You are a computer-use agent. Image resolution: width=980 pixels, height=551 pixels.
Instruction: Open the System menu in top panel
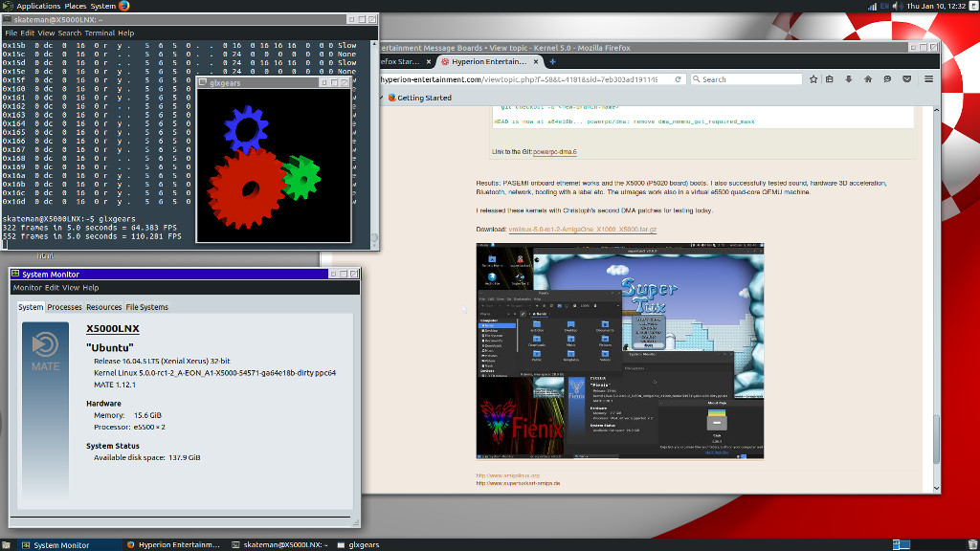point(102,7)
